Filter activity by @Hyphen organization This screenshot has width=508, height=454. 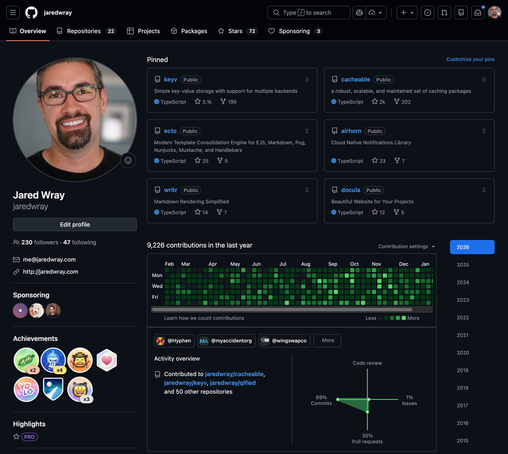(x=174, y=341)
